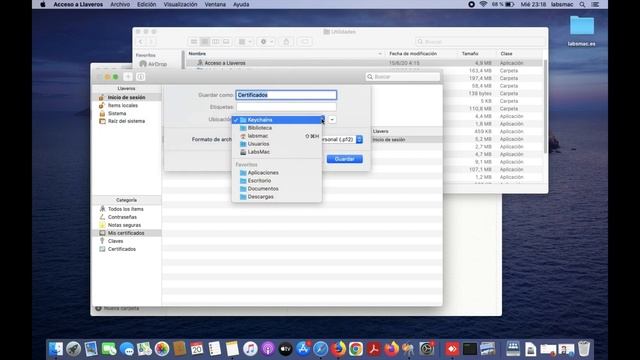Go forward in the Finder window
This screenshot has width=640, height=360.
(151, 42)
